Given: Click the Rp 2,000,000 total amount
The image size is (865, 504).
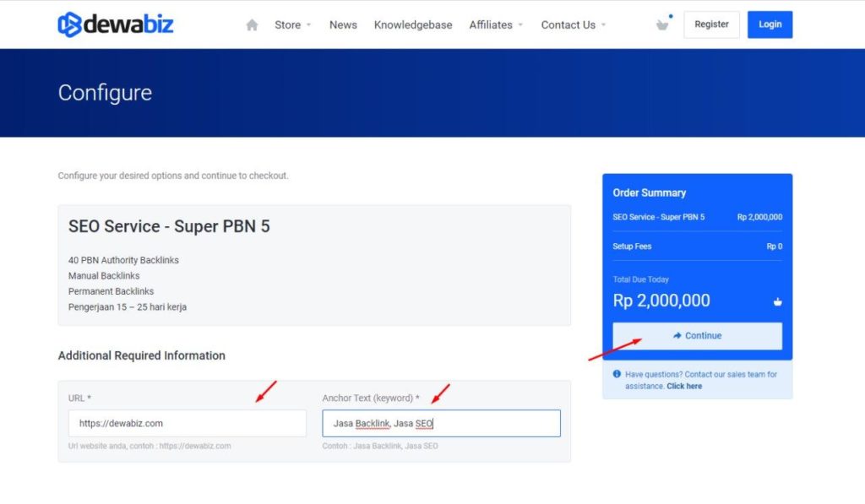Looking at the screenshot, I should click(661, 301).
